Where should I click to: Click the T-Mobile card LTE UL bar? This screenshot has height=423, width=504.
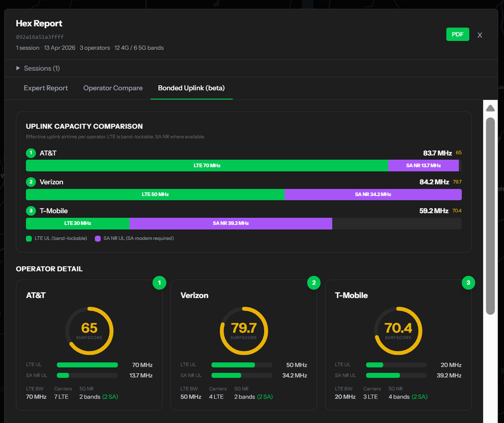pos(396,365)
